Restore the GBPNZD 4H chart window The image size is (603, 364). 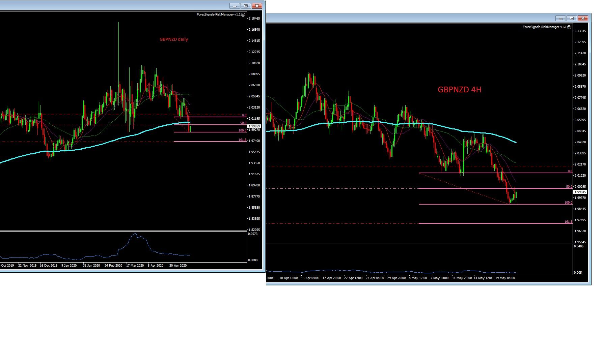[572, 18]
